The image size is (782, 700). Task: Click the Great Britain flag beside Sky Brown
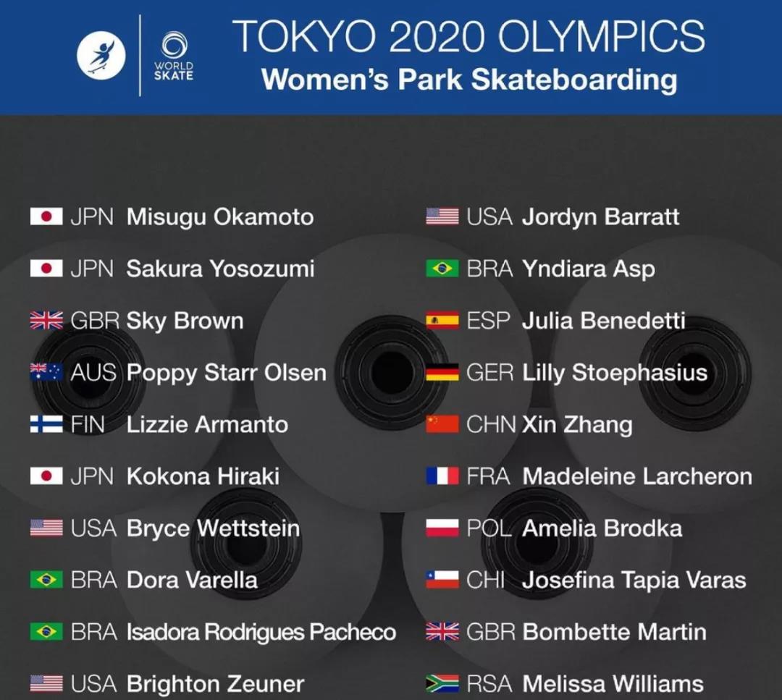click(x=46, y=320)
